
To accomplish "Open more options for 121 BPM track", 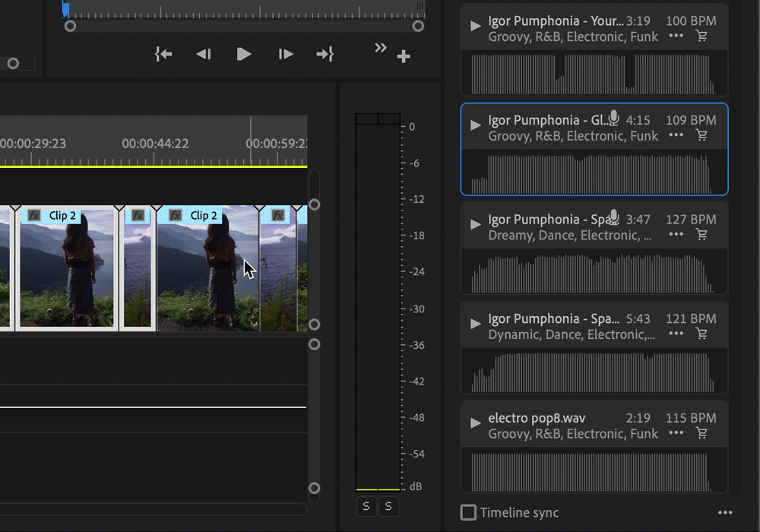I will pyautogui.click(x=676, y=334).
